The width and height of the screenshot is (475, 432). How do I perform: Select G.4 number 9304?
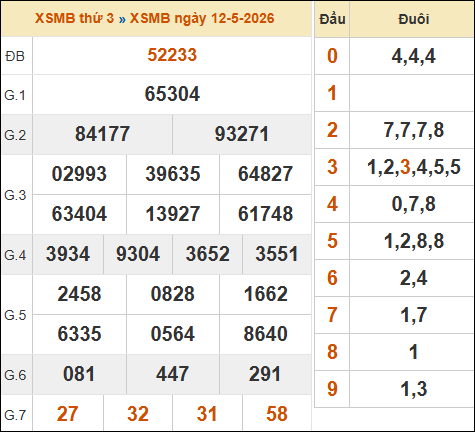[138, 254]
